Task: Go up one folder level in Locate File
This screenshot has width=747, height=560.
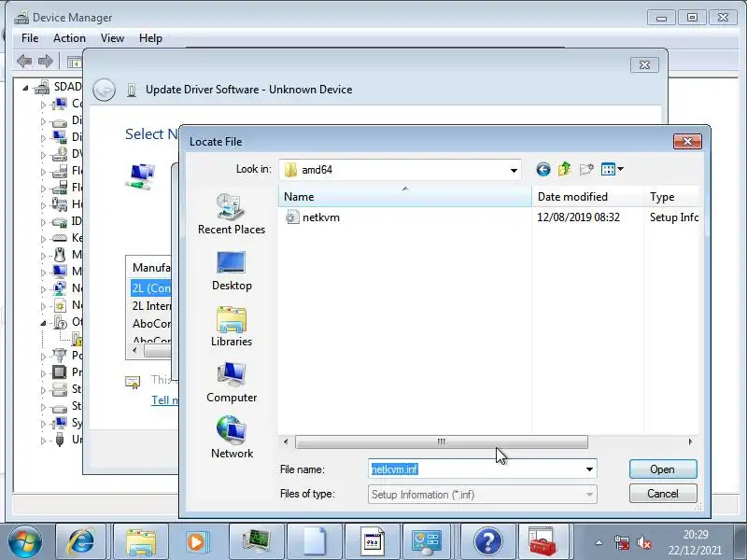Action: (565, 169)
